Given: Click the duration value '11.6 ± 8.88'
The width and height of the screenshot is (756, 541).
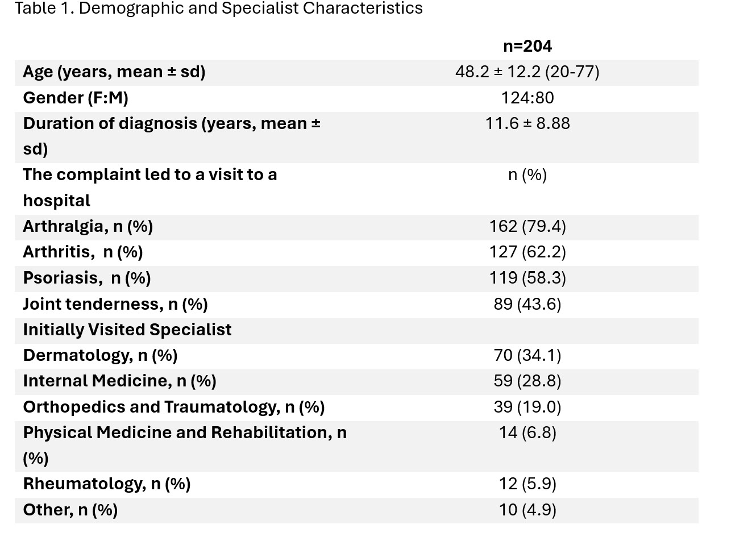Looking at the screenshot, I should pyautogui.click(x=527, y=123).
